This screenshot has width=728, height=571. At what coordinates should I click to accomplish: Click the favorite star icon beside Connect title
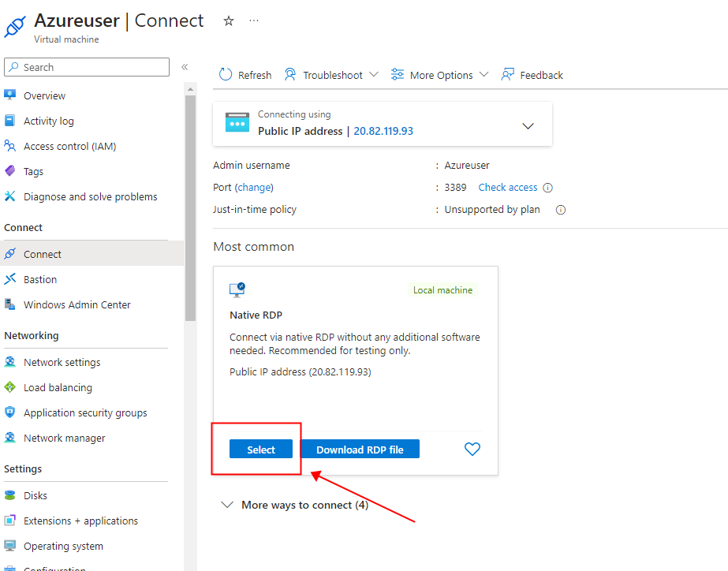pos(229,21)
